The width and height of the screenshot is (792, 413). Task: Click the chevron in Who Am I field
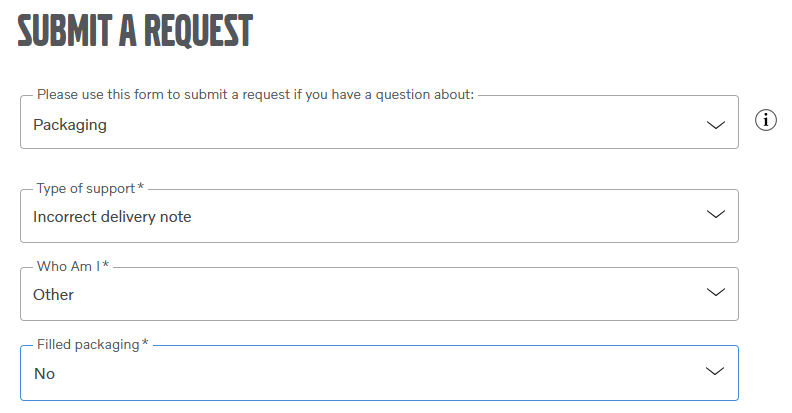(714, 293)
